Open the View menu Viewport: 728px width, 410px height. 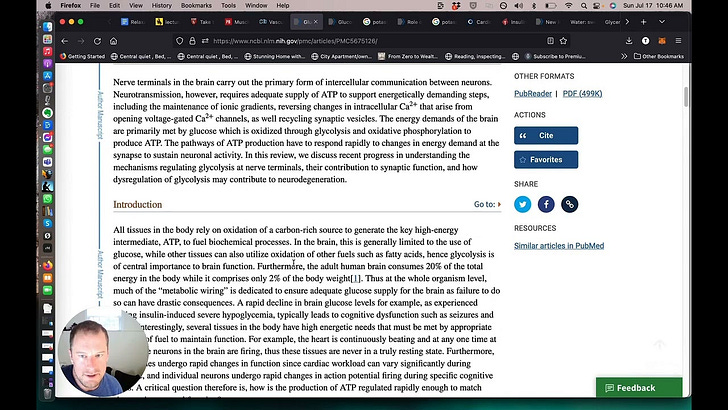point(136,6)
